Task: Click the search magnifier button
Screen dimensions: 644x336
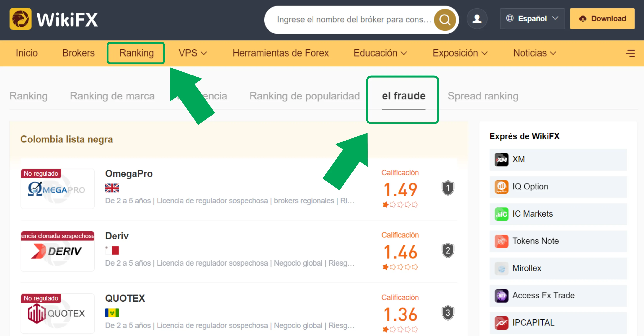Action: click(445, 20)
